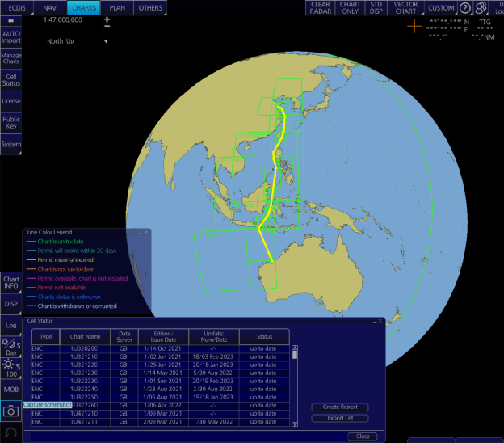Click 'Chart is withdrawn or corrupted' legend entry
This screenshot has width=504, height=443.
coord(78,306)
